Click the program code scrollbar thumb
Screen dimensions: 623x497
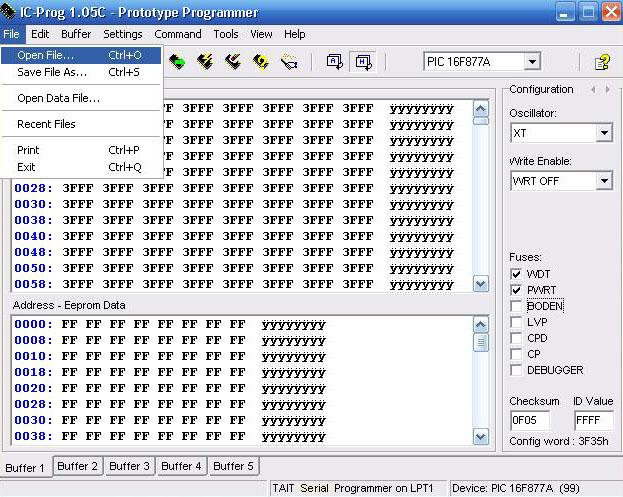pyautogui.click(x=481, y=121)
